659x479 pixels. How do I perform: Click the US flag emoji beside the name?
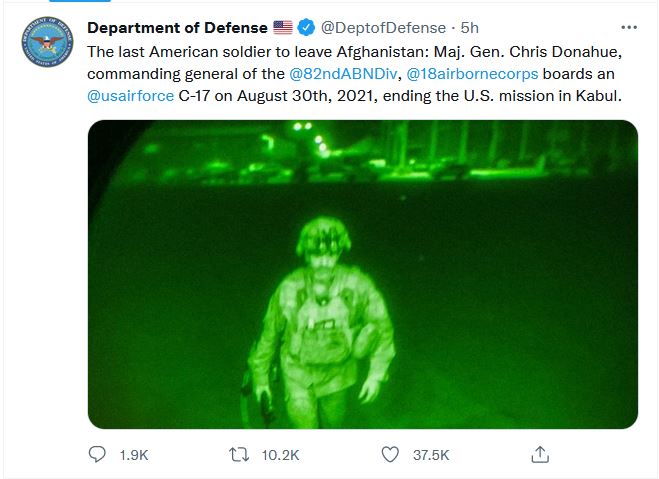(283, 27)
